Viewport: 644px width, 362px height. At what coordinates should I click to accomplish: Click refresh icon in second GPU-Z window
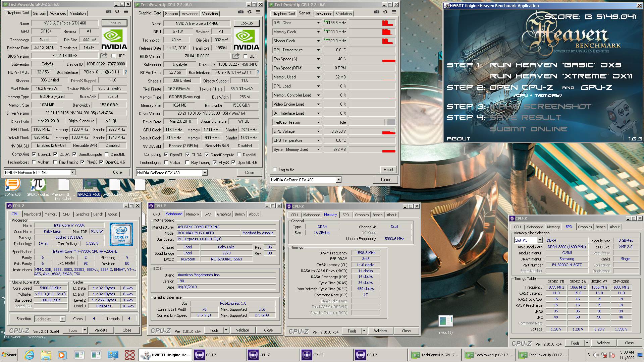[249, 12]
